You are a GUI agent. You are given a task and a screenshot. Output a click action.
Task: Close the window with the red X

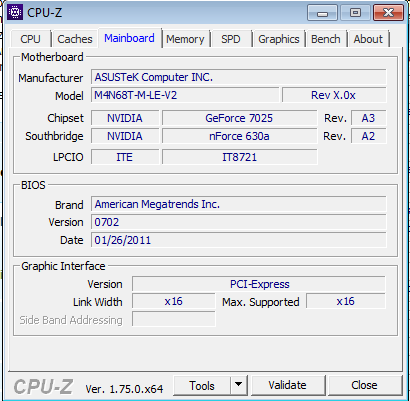[388, 13]
